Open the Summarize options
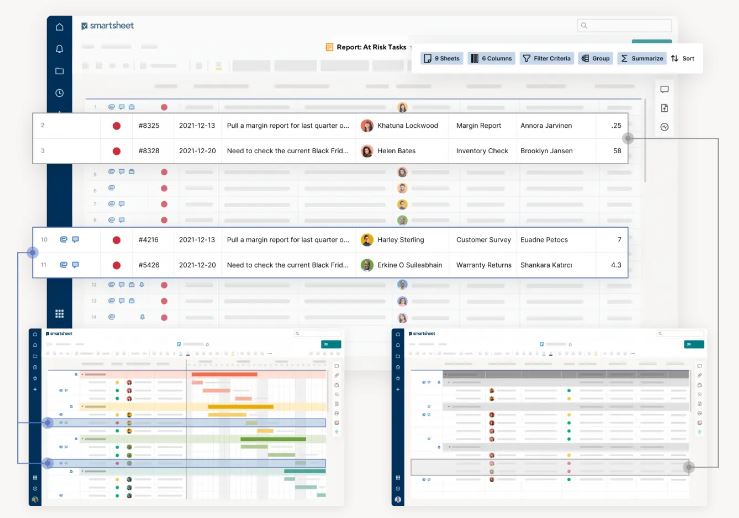The image size is (739, 518). coord(642,58)
